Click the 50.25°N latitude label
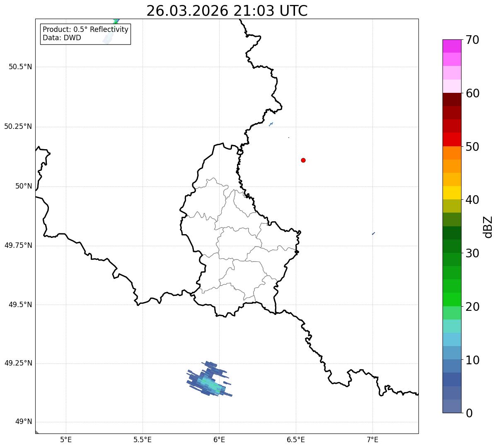Viewport: 498px width, 448px height. point(18,126)
